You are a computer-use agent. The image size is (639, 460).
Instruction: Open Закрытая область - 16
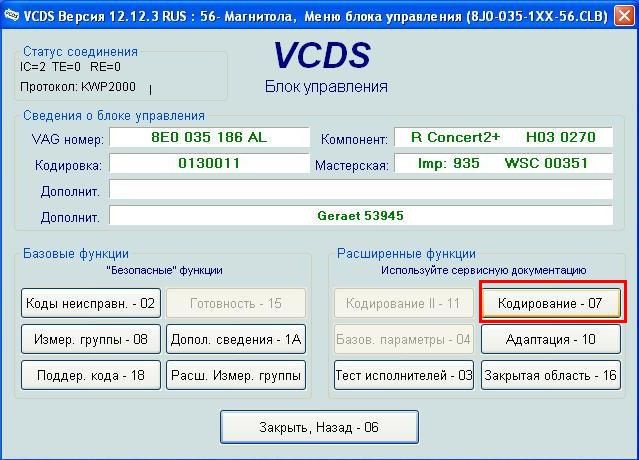click(551, 375)
